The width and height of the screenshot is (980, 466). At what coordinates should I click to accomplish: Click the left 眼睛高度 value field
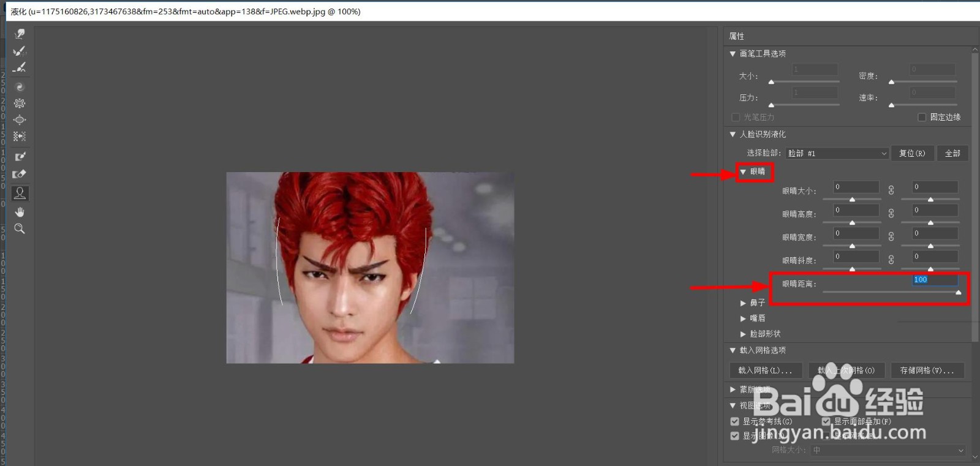coord(856,210)
